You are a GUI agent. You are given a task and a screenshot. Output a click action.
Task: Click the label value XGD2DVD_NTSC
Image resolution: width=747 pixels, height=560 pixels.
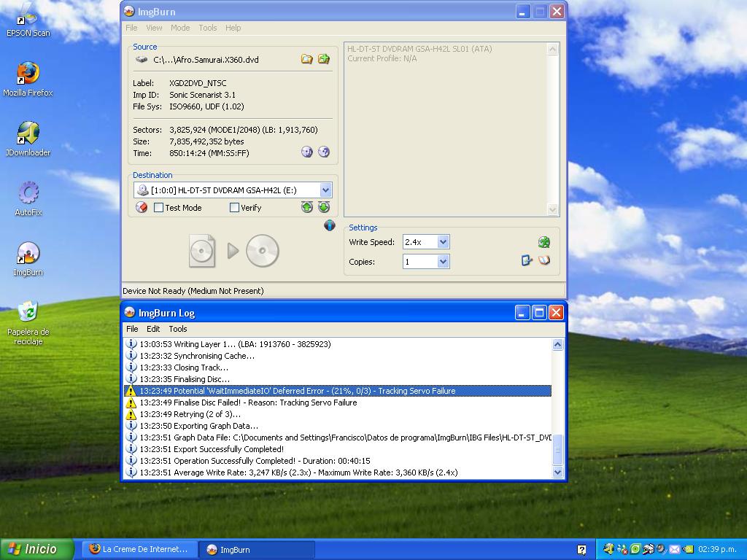pyautogui.click(x=198, y=83)
